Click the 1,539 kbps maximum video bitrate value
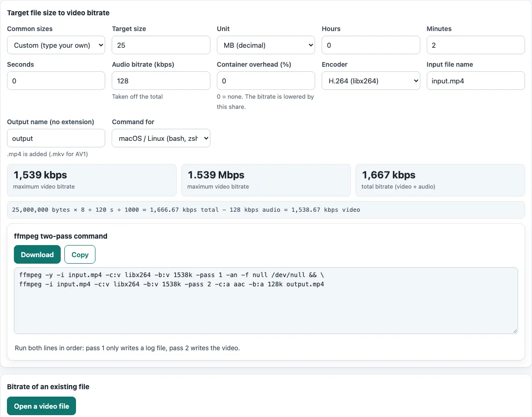Screen dimensions: 532x417 click(40, 175)
